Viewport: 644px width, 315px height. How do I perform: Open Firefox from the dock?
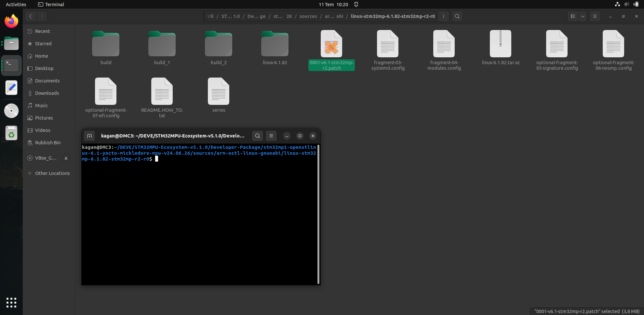point(11,21)
